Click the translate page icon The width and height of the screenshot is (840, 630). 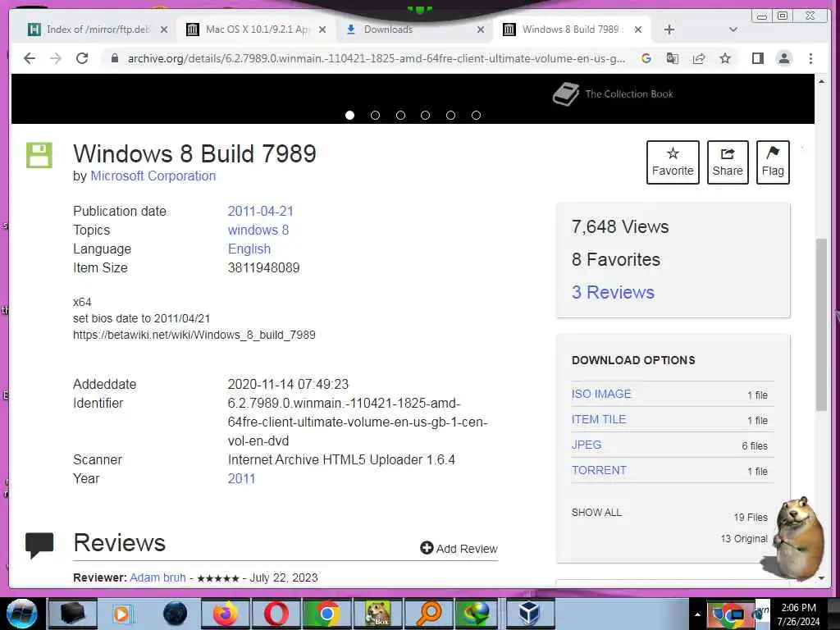[x=673, y=58]
